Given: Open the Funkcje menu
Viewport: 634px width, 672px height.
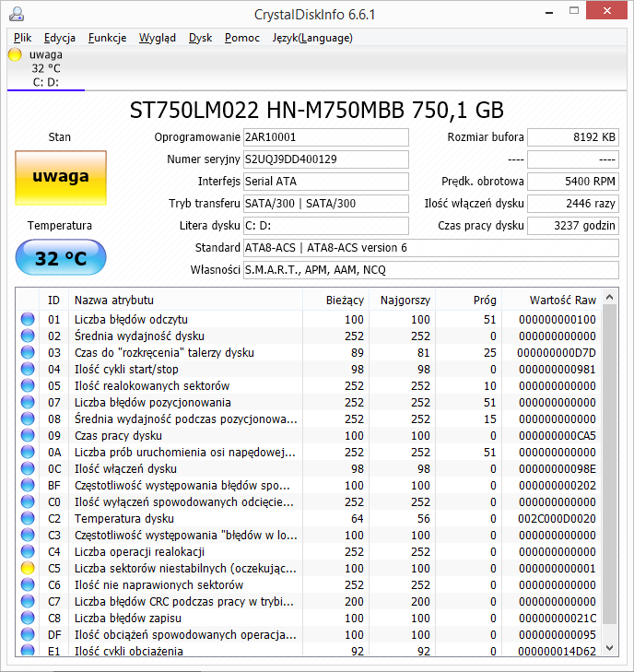Looking at the screenshot, I should click(x=107, y=38).
